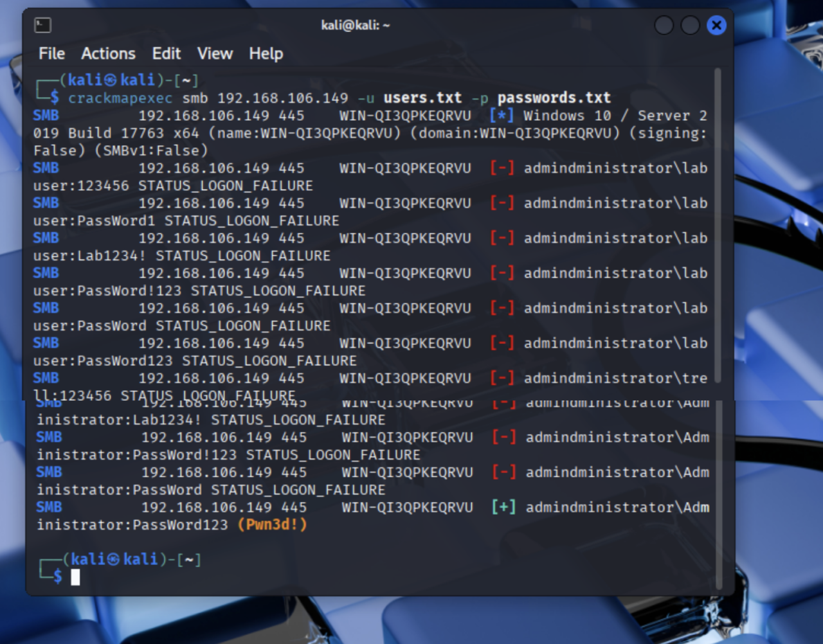Click the kali@kali window title text
The image size is (823, 644).
[x=356, y=25]
